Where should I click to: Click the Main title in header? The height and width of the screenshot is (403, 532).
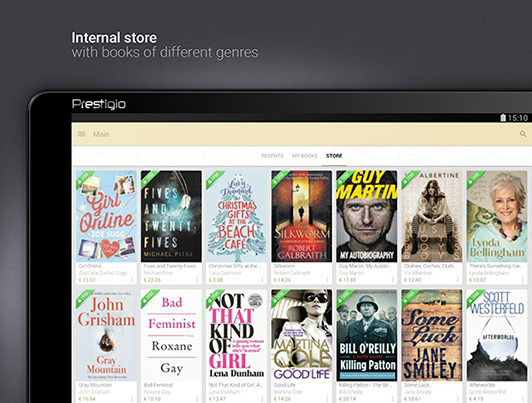point(101,134)
